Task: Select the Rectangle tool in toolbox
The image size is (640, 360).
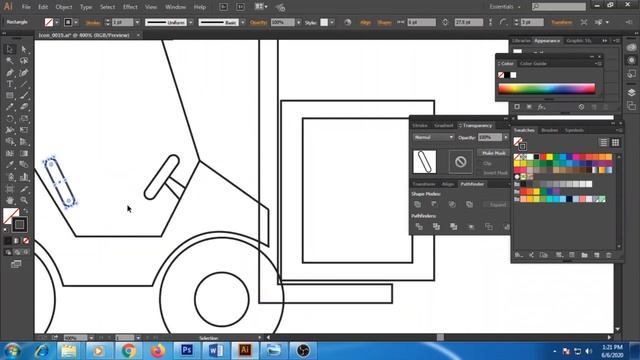Action: [x=10, y=96]
